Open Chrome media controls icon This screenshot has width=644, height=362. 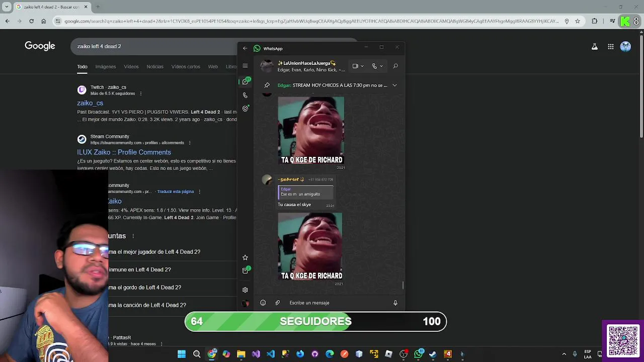coord(612,21)
